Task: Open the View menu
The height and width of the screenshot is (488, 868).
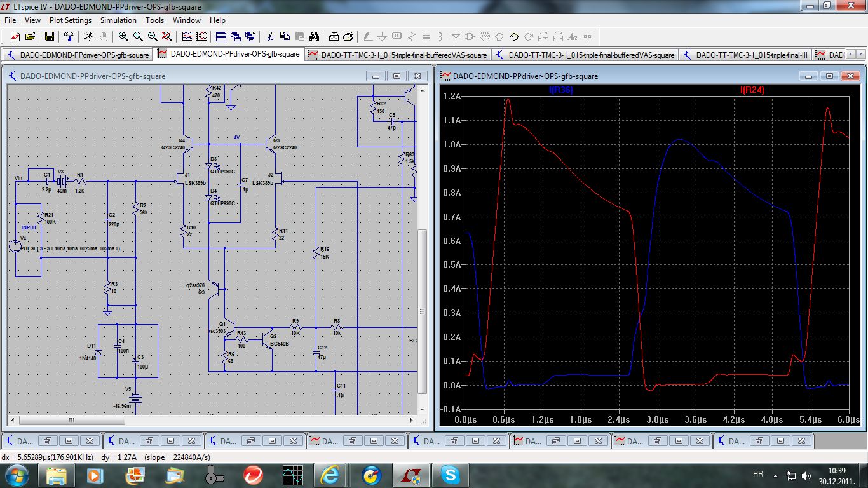Action: 32,20
